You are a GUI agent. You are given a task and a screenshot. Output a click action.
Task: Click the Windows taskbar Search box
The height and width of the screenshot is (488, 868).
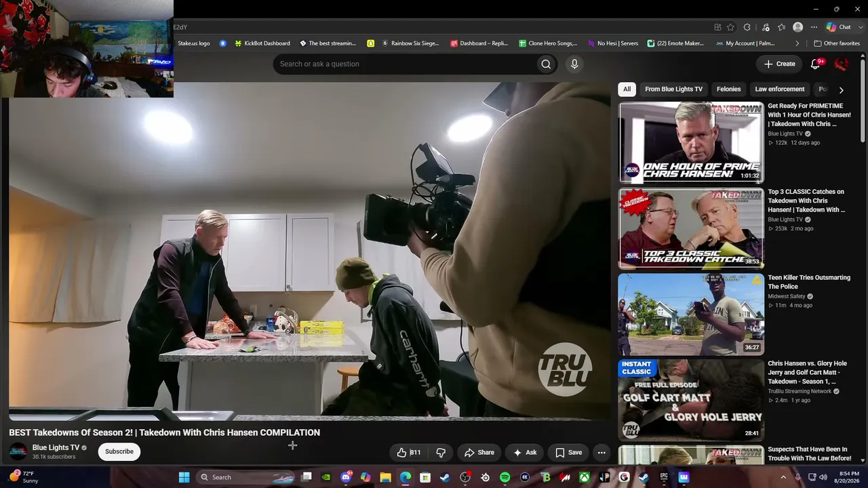247,477
